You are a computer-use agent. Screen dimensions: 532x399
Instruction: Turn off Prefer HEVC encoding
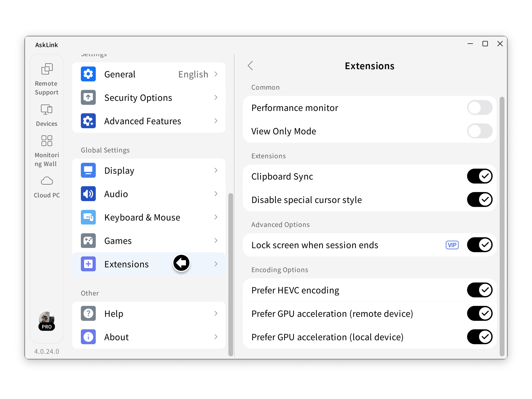(479, 290)
